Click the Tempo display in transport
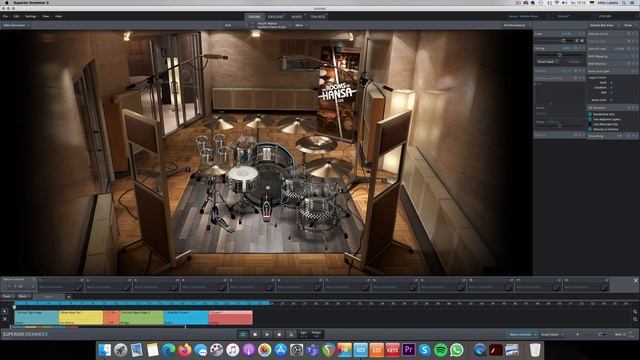The width and height of the screenshot is (640, 360). click(x=316, y=334)
